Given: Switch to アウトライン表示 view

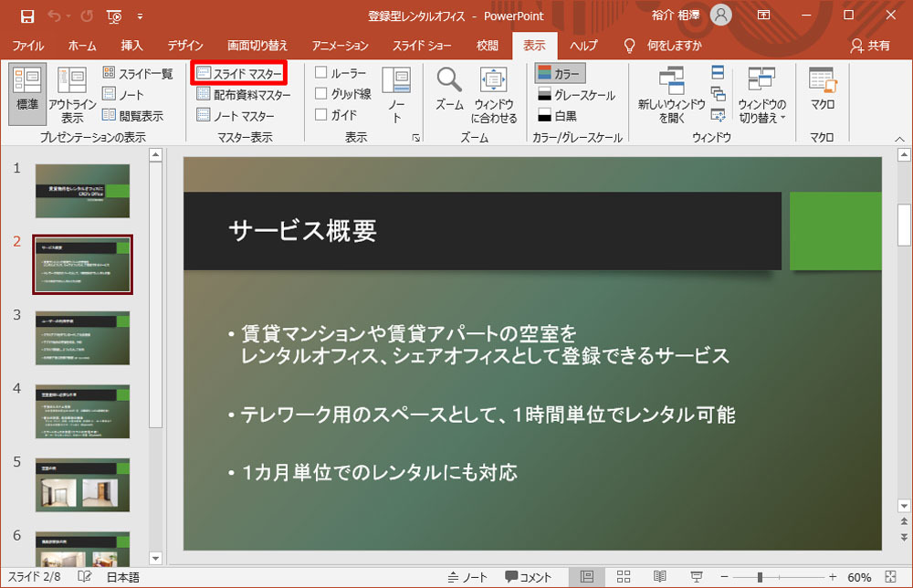Looking at the screenshot, I should tap(72, 95).
